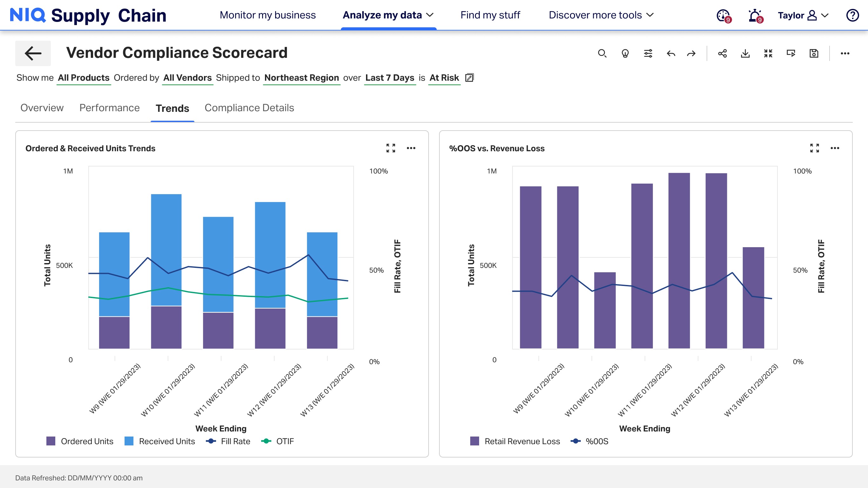Toggle Received Units legend series
The height and width of the screenshot is (488, 868).
point(160,441)
